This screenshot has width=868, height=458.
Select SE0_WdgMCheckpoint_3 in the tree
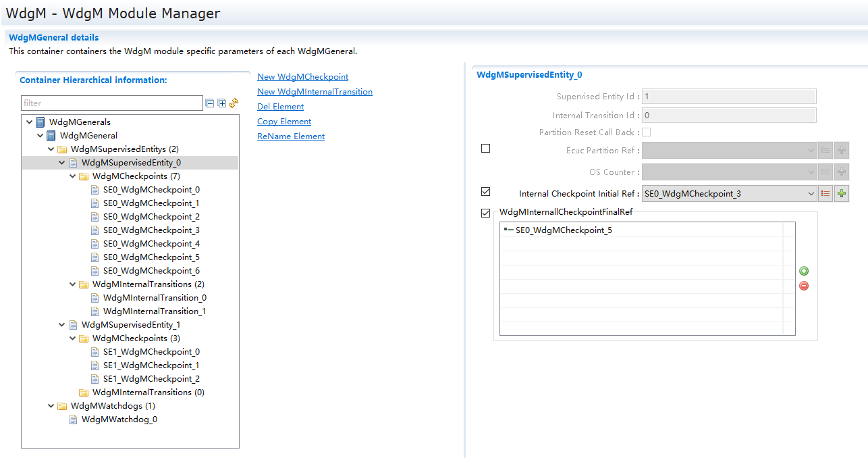(151, 230)
